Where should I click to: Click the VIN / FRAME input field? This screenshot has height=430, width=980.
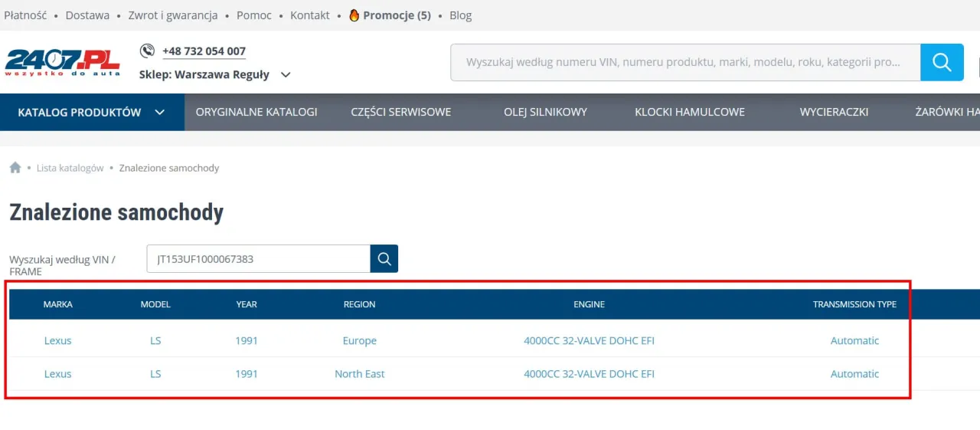pos(259,259)
